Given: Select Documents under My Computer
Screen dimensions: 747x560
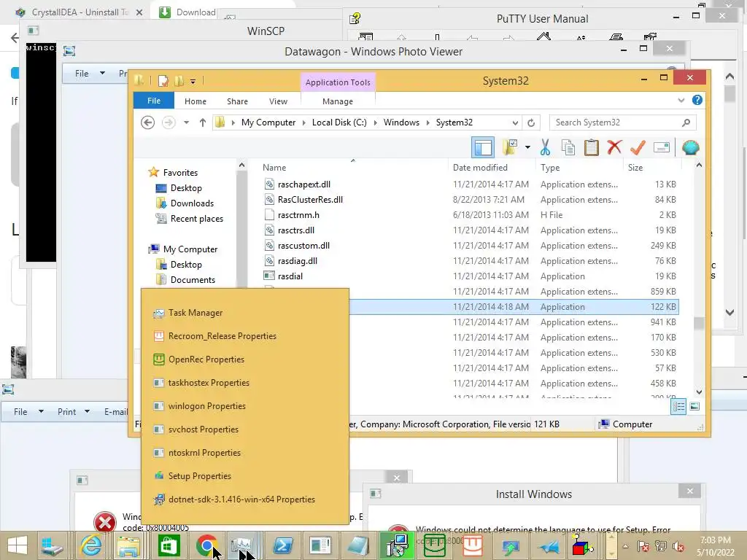Looking at the screenshot, I should pyautogui.click(x=193, y=280).
